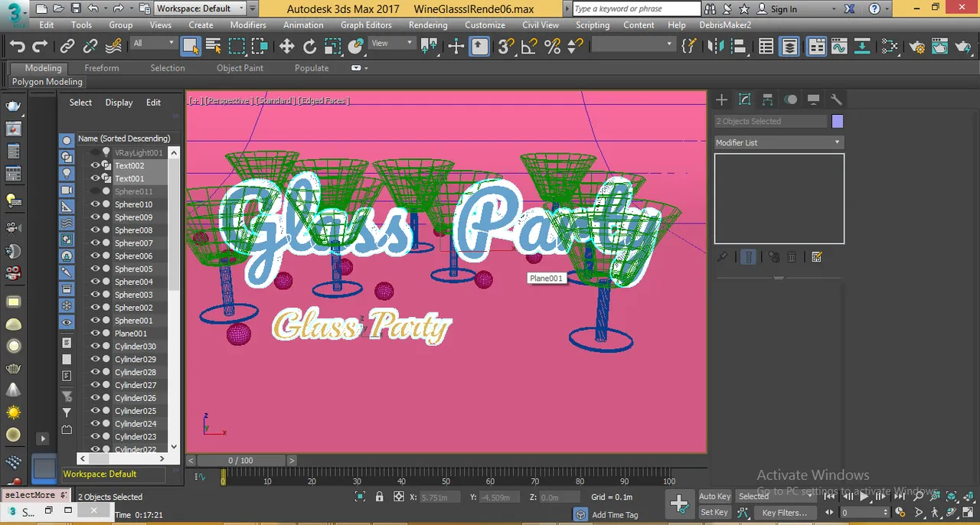Open the Rendering menu
Screen dimensions: 980x525
click(427, 24)
